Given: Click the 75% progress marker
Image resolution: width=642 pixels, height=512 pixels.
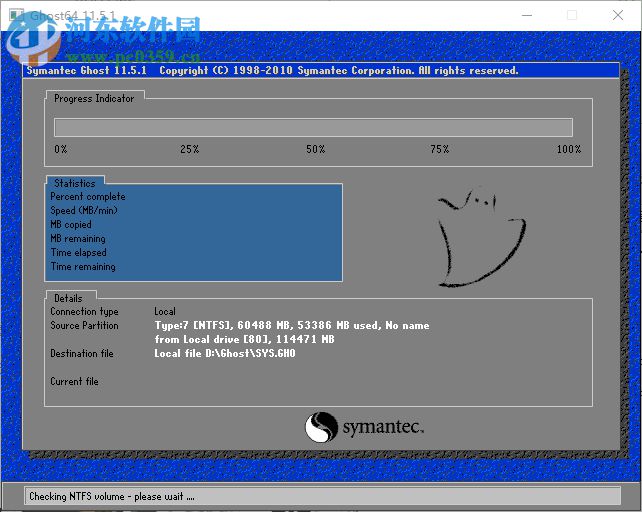Looking at the screenshot, I should coord(440,149).
